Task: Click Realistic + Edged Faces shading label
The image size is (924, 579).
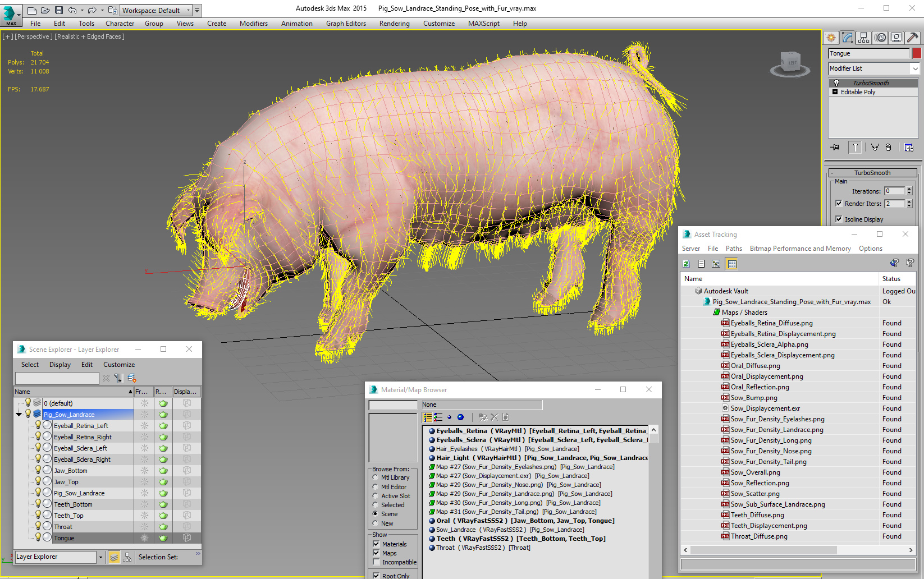Action: pyautogui.click(x=89, y=36)
